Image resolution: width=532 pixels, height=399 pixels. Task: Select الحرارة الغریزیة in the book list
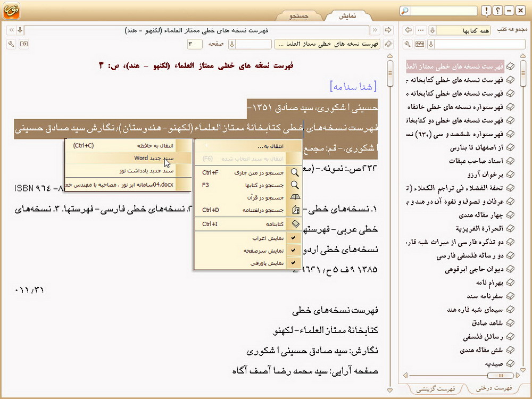click(479, 229)
